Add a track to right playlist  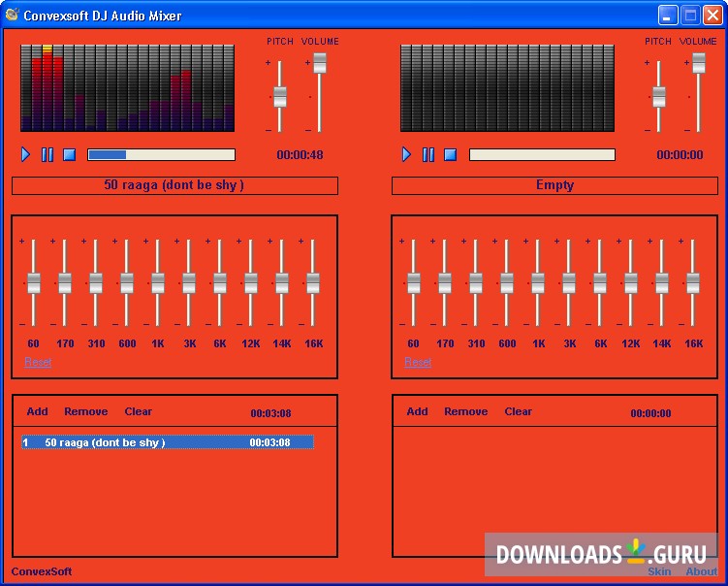[418, 411]
